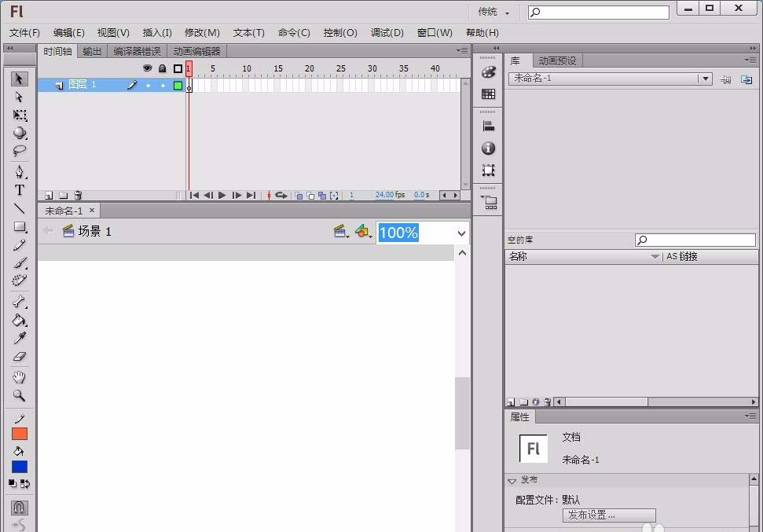Viewport: 763px width, 532px height.
Task: Select the Hand tool
Action: 19,377
